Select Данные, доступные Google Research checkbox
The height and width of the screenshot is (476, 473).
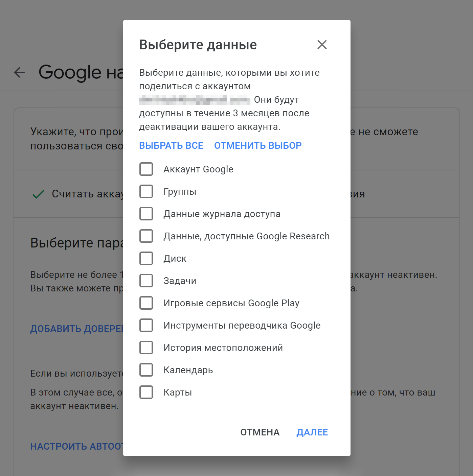click(146, 236)
